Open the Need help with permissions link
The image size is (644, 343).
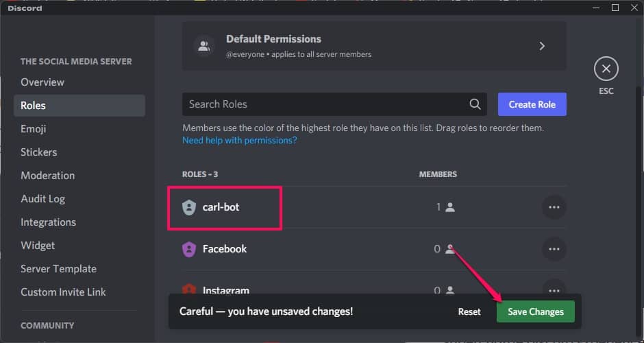(239, 140)
